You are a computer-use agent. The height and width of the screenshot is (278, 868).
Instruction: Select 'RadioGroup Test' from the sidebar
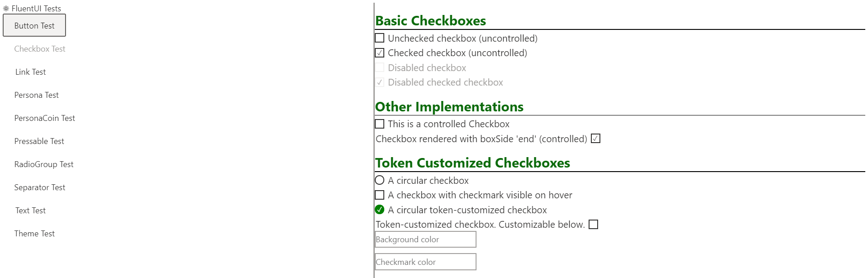coord(44,164)
